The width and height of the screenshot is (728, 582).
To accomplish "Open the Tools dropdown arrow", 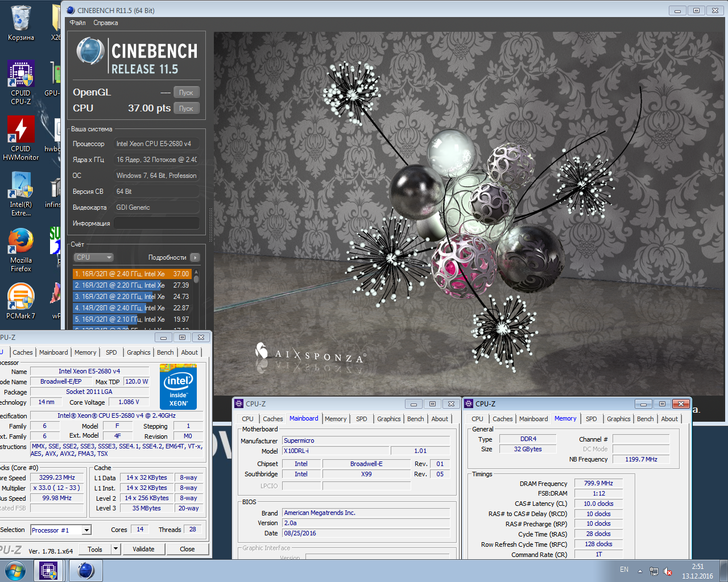I will [x=115, y=549].
